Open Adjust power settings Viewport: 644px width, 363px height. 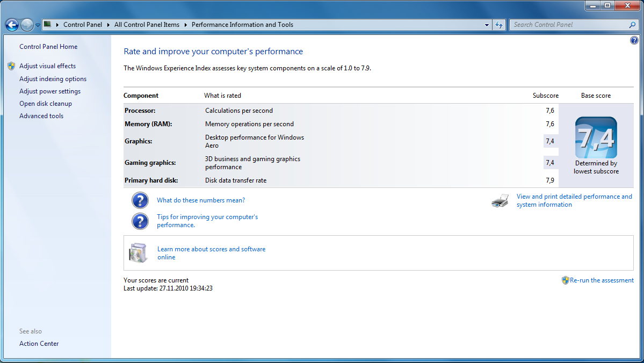(50, 91)
